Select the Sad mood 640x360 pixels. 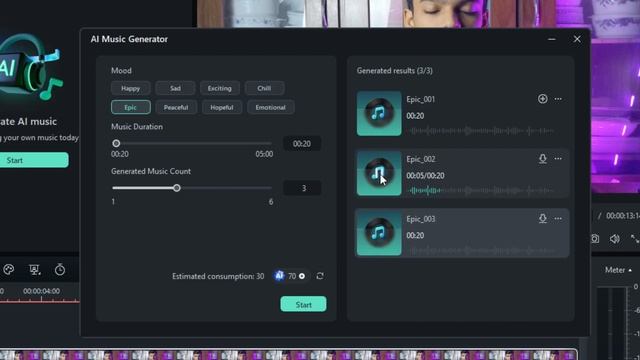tap(175, 88)
